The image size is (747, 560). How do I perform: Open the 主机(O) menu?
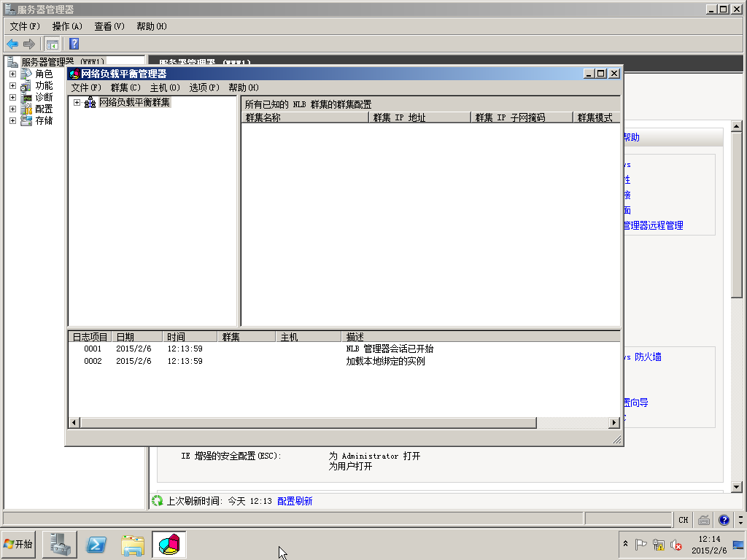(x=165, y=87)
